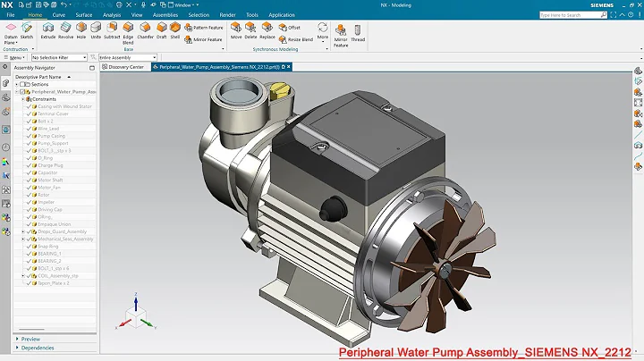Hide the Motor_Fan component via its check
644x361 pixels.
(29, 188)
